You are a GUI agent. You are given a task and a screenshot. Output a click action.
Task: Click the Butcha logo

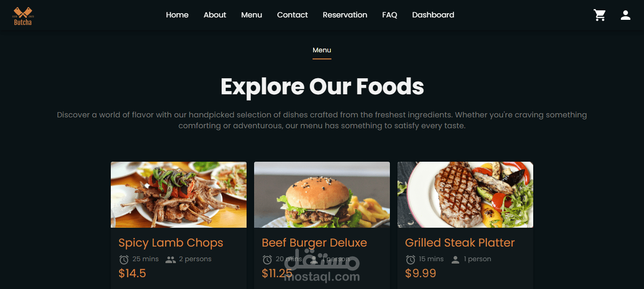(23, 16)
